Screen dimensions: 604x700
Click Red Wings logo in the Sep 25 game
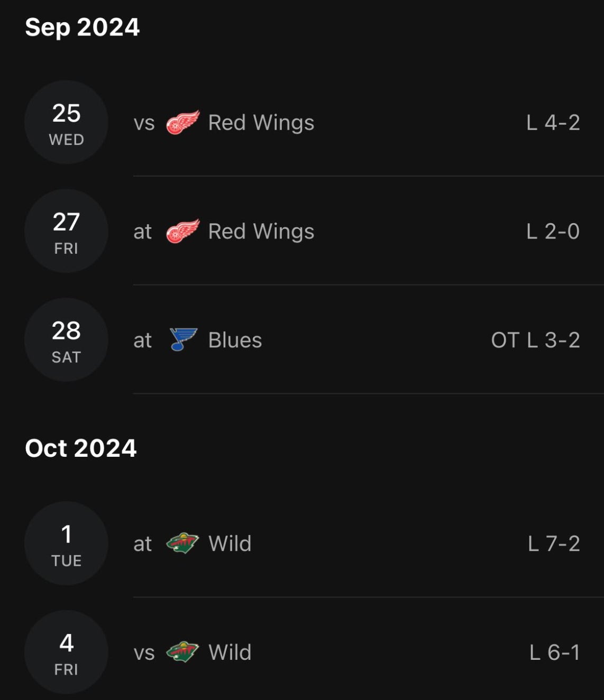point(183,123)
